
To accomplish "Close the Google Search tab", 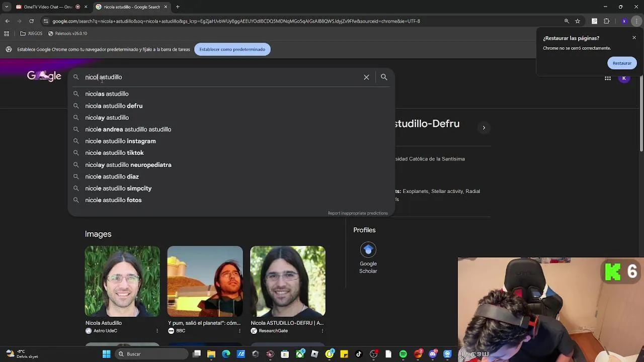I will [166, 7].
